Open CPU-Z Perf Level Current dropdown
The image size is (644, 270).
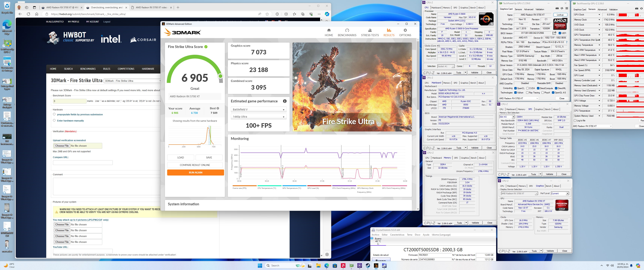pos(560,193)
